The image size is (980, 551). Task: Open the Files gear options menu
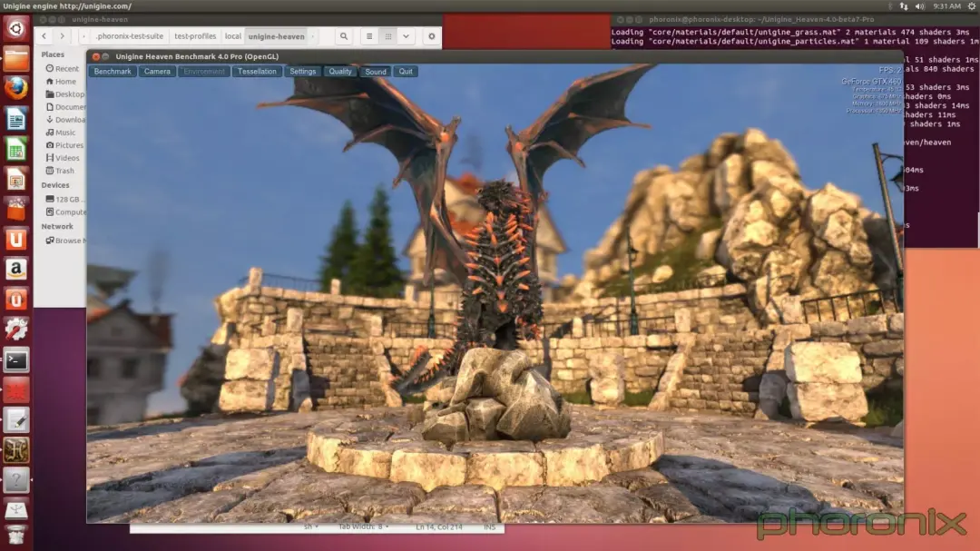[431, 36]
